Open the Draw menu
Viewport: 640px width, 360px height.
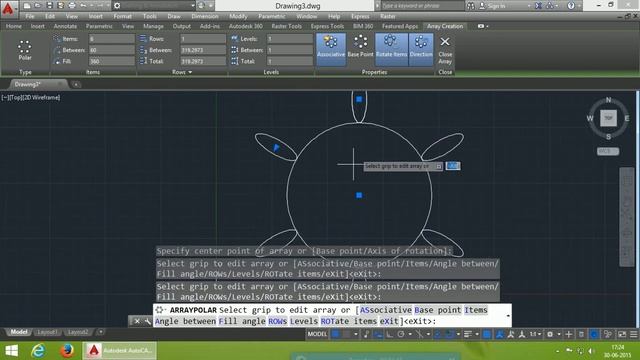pos(174,16)
